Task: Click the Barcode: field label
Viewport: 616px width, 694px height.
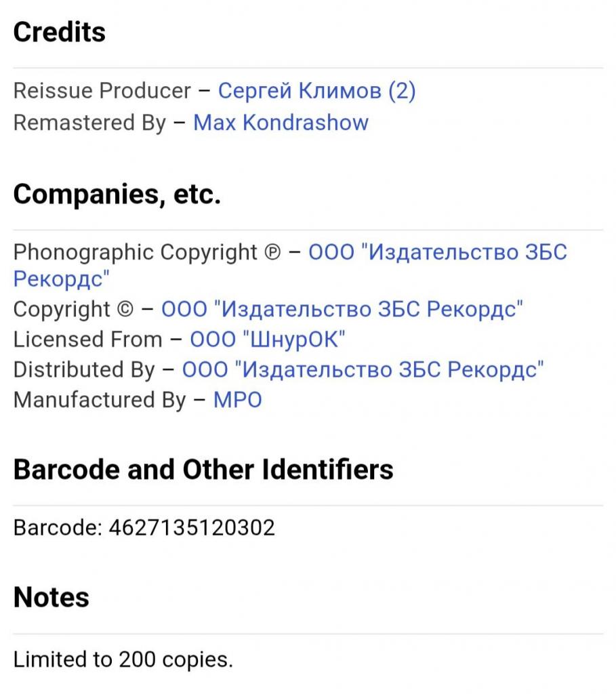Action: tap(58, 527)
